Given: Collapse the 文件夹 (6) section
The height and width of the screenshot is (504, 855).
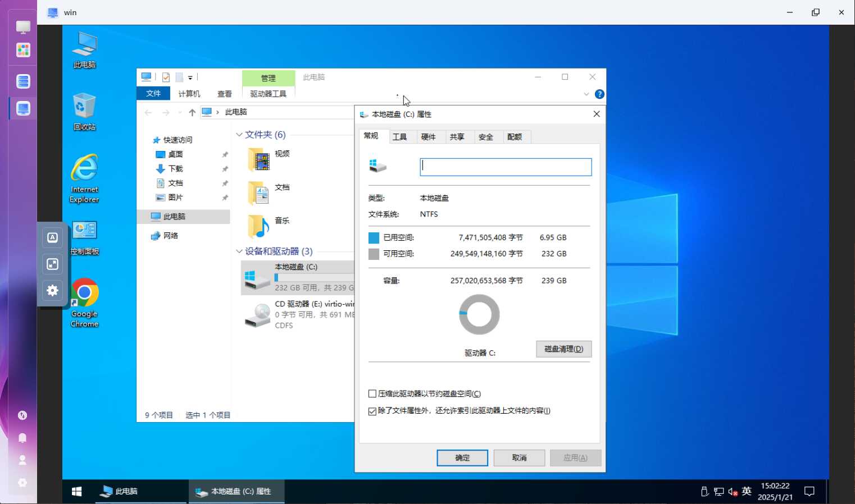Looking at the screenshot, I should 239,135.
